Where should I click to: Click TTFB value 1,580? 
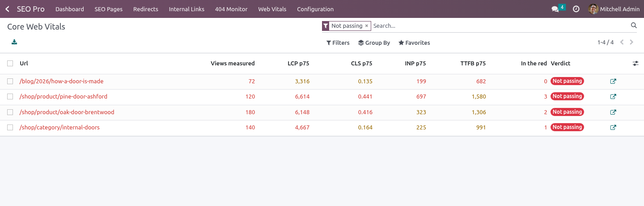coord(479,97)
